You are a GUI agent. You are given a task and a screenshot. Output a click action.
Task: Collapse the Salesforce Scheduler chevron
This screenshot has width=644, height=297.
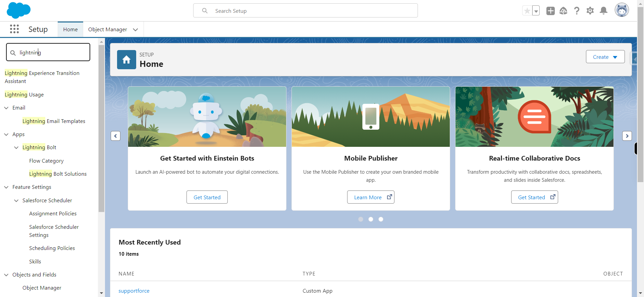click(16, 201)
